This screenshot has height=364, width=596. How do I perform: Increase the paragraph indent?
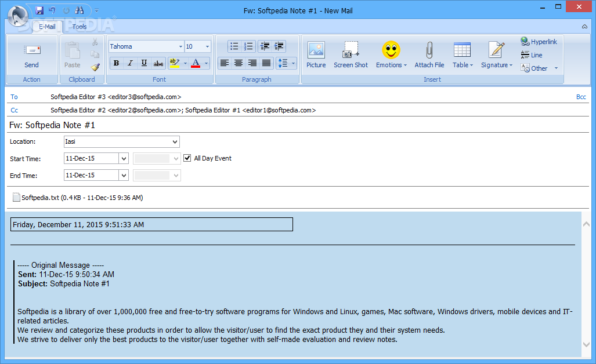279,46
